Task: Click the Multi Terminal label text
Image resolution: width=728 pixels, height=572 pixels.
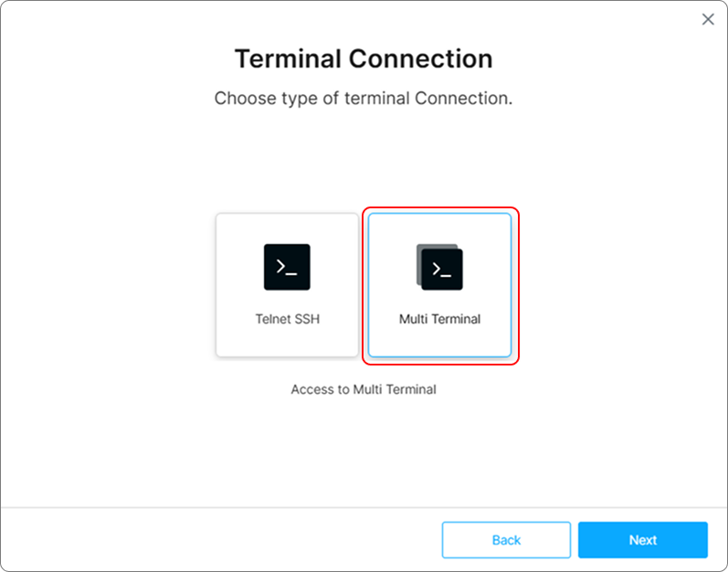Action: (439, 320)
